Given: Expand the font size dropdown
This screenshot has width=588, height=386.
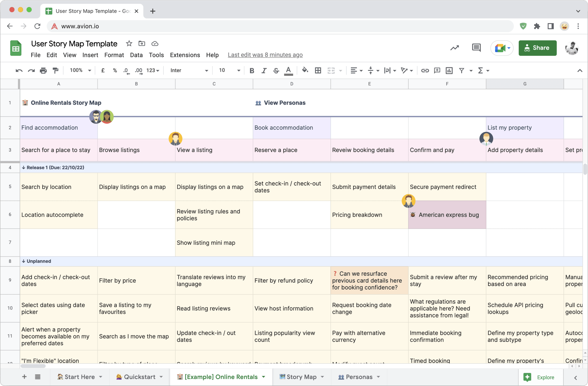Looking at the screenshot, I should [239, 70].
